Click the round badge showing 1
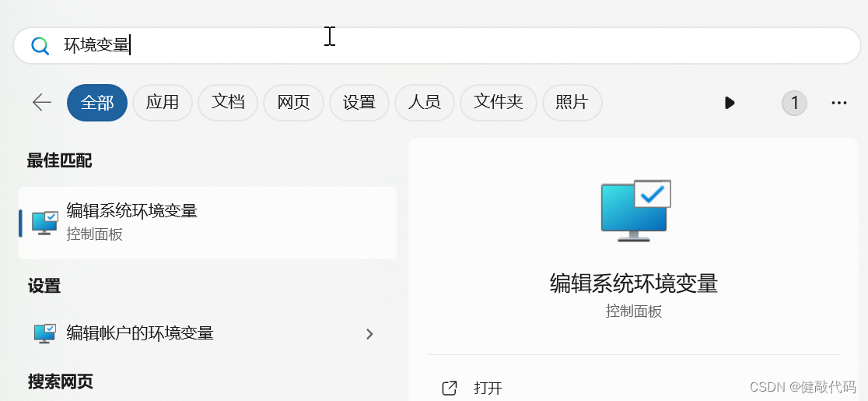This screenshot has height=401, width=868. click(x=794, y=103)
